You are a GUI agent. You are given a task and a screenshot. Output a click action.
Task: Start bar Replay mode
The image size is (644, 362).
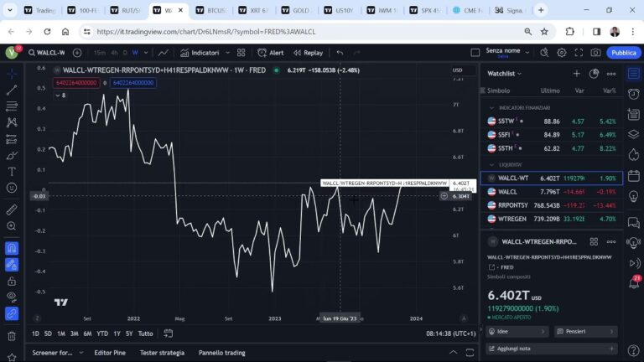point(309,53)
